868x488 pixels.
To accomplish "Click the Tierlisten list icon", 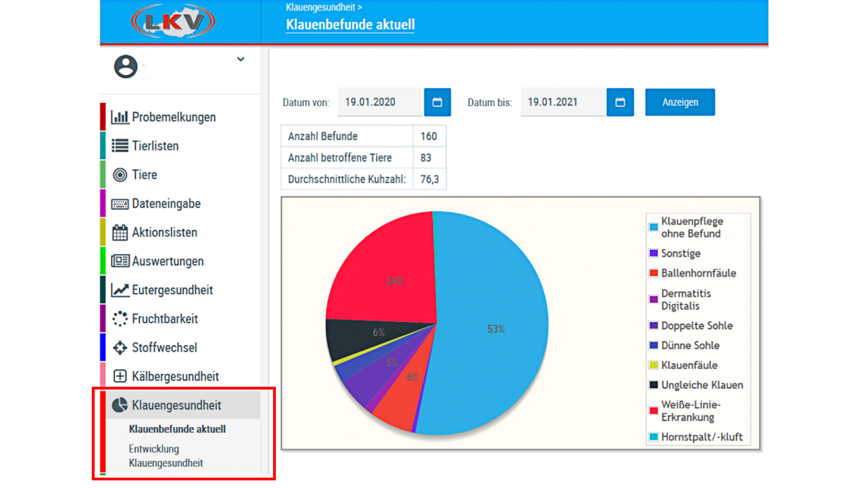I will pyautogui.click(x=120, y=145).
